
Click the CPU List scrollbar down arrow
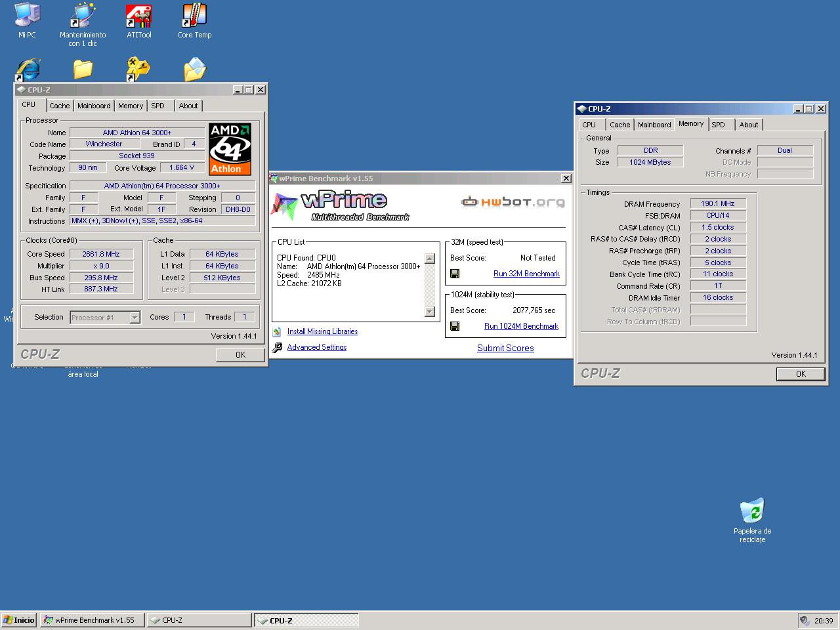(430, 312)
